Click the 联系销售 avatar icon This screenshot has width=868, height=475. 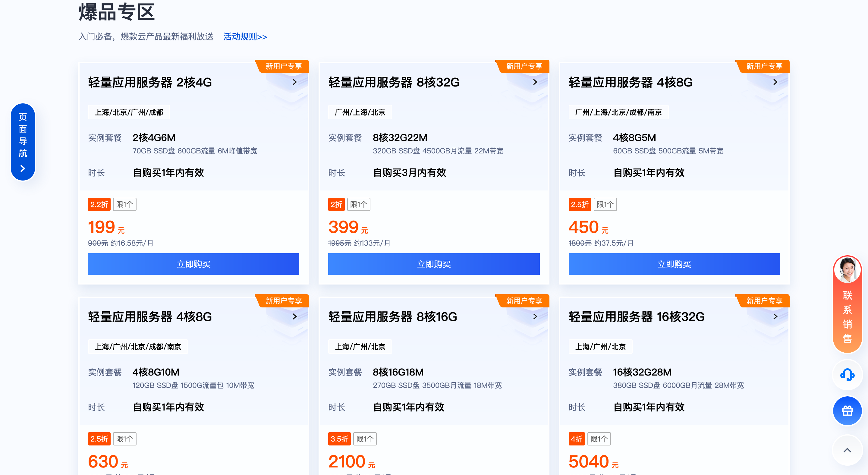pos(847,269)
